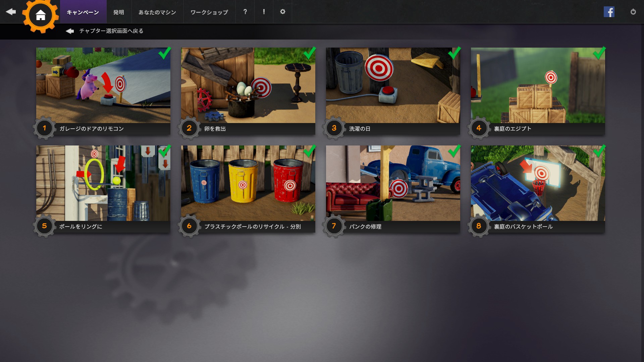The image size is (644, 362).
Task: Switch to the ワークショップ tab
Action: coord(209,12)
